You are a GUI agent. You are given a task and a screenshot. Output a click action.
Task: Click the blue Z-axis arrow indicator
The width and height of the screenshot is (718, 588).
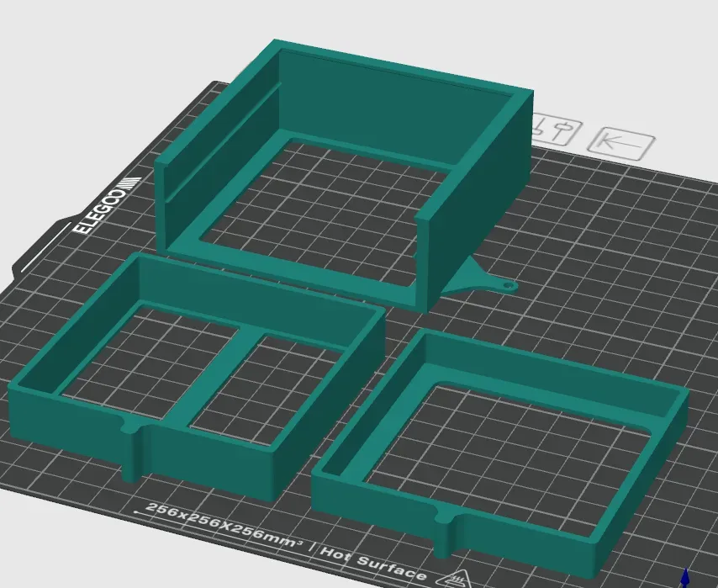(x=687, y=579)
